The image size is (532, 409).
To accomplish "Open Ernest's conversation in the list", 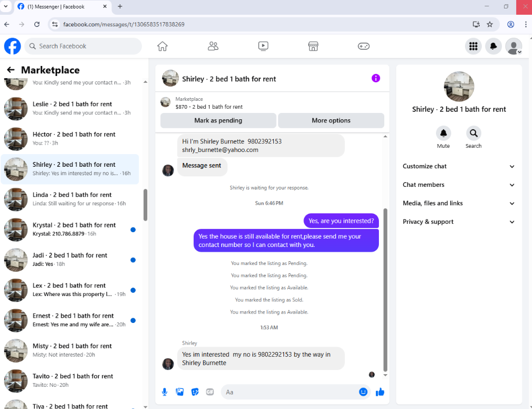I will point(70,320).
